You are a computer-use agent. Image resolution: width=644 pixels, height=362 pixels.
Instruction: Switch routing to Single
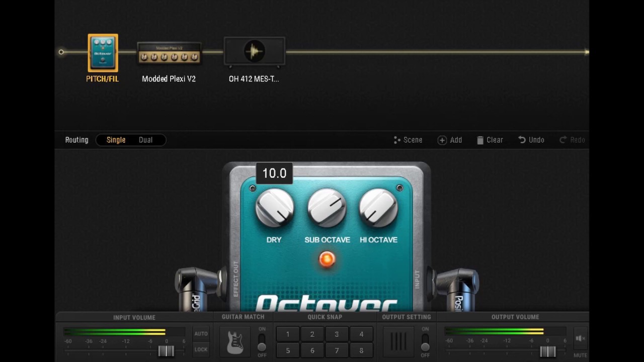coord(116,140)
